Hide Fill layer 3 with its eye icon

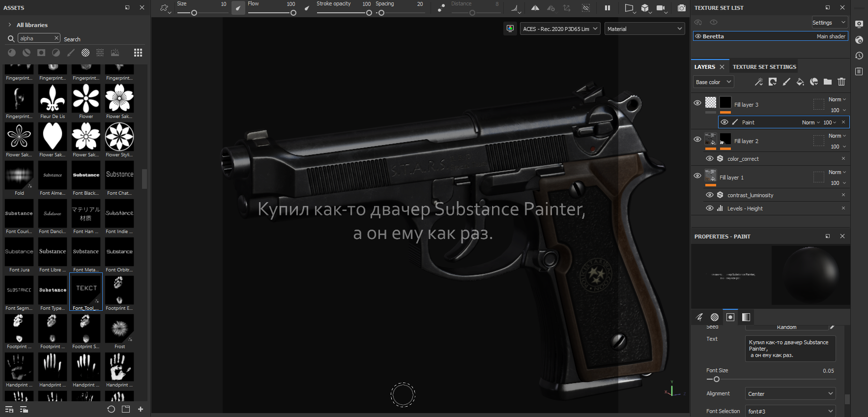point(697,103)
